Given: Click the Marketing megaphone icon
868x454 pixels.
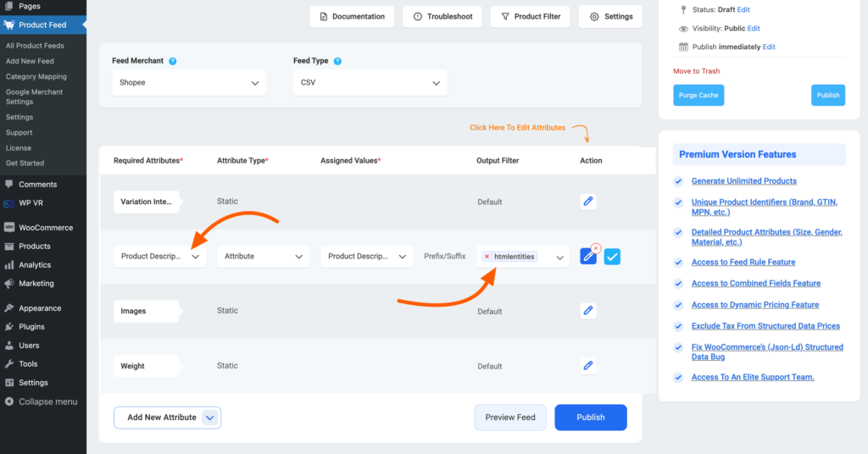Looking at the screenshot, I should click(x=8, y=284).
